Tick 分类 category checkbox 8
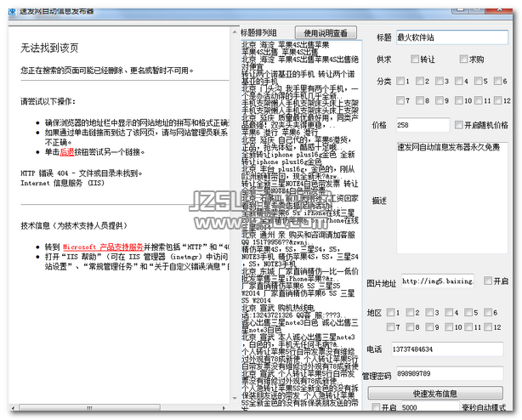The image size is (522, 420). (420, 100)
